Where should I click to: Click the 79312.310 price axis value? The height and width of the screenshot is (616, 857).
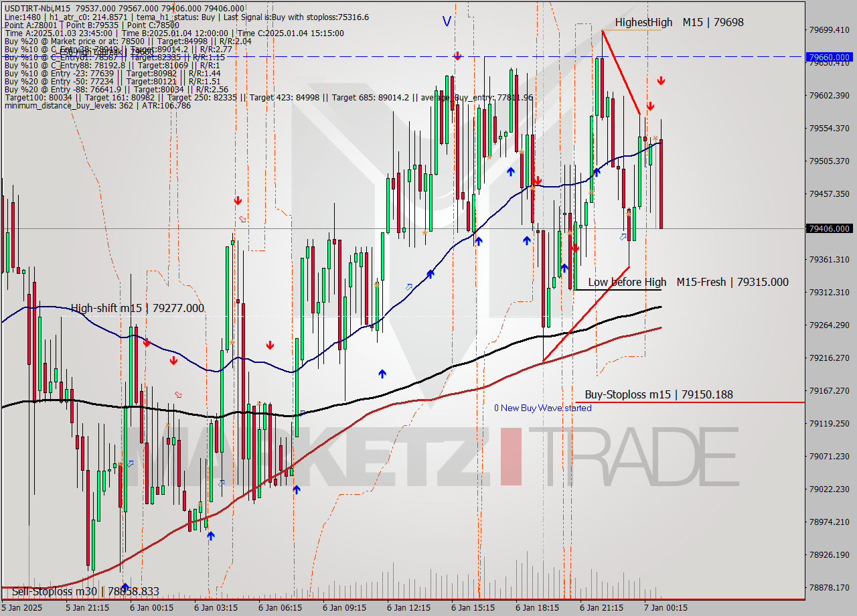pos(830,293)
